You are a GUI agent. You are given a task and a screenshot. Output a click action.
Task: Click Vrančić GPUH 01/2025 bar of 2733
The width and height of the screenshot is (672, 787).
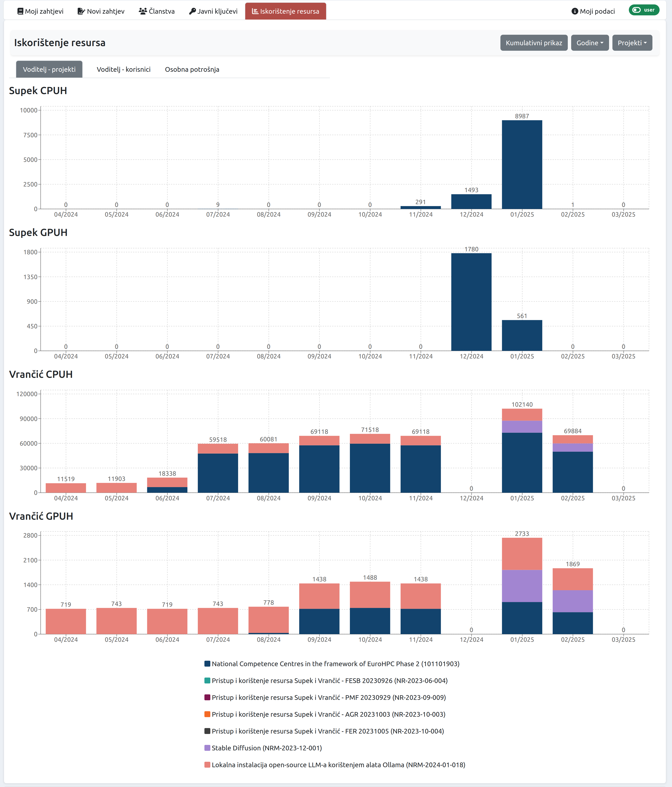pyautogui.click(x=522, y=586)
